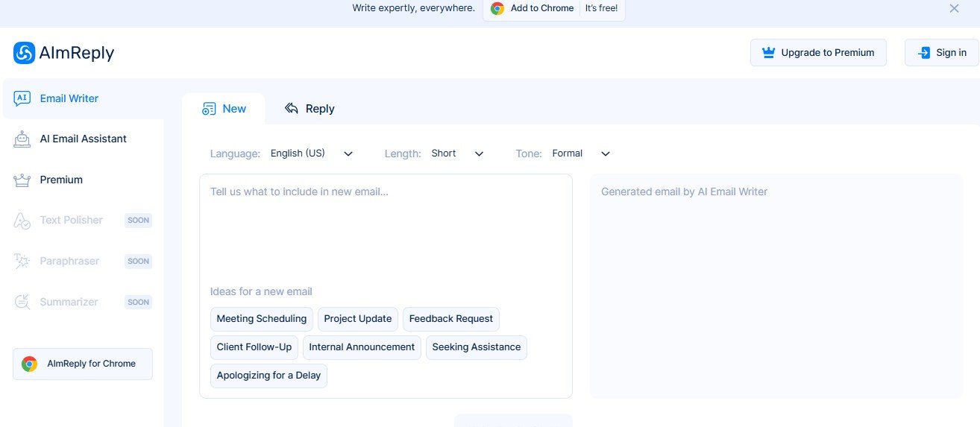The image size is (980, 427).
Task: Click the AImReply logo icon
Action: (24, 53)
